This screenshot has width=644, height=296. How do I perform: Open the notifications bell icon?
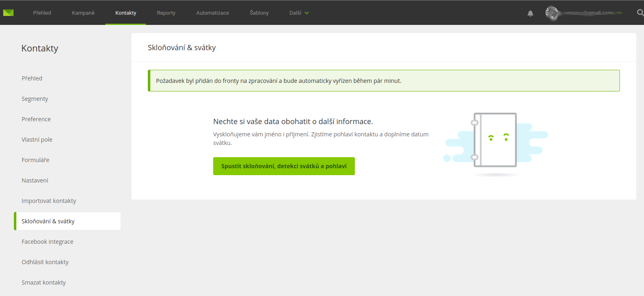pyautogui.click(x=530, y=13)
